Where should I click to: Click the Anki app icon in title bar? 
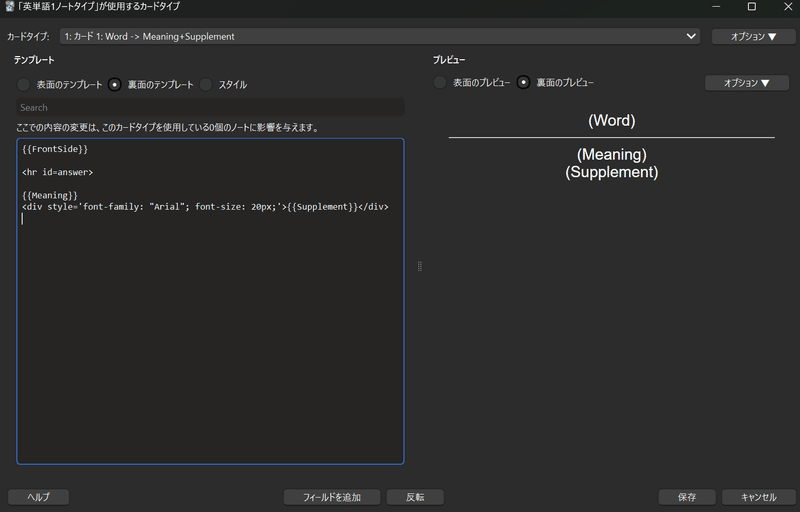(9, 6)
